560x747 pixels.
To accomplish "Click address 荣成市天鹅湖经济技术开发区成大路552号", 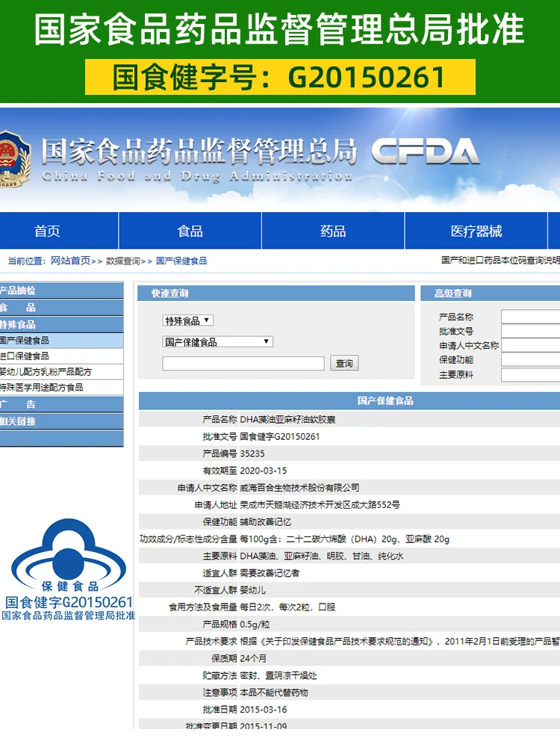I will 320,505.
